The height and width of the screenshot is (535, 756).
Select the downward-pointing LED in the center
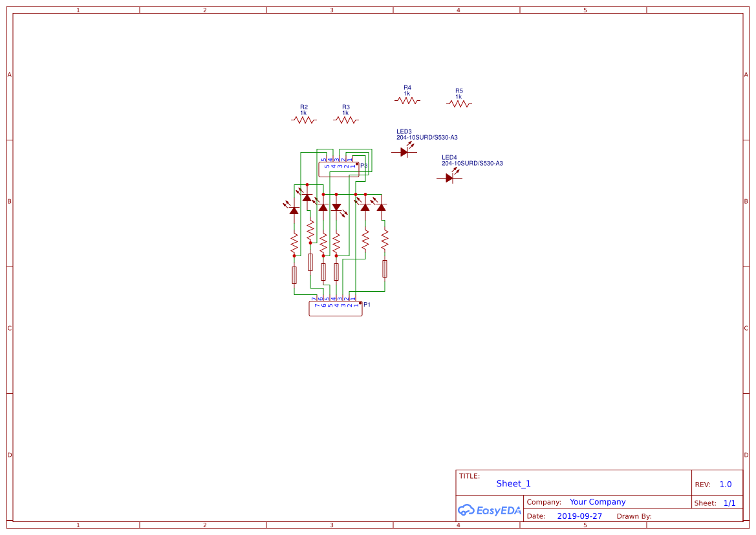[337, 208]
